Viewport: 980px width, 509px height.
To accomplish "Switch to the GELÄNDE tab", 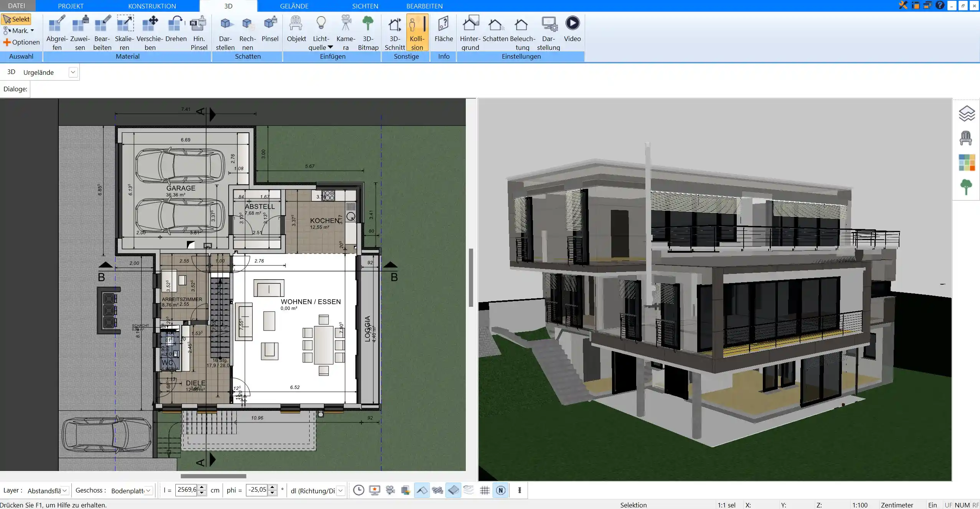I will click(x=294, y=6).
